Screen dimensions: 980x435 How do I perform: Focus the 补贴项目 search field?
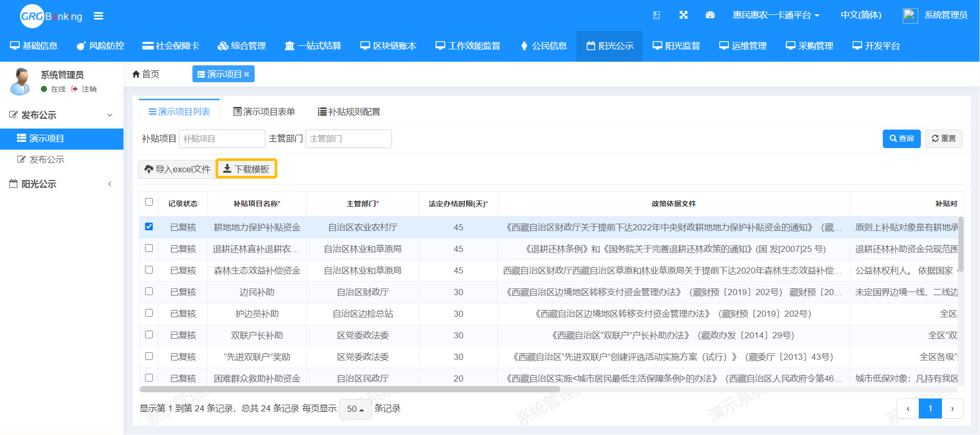coord(222,138)
